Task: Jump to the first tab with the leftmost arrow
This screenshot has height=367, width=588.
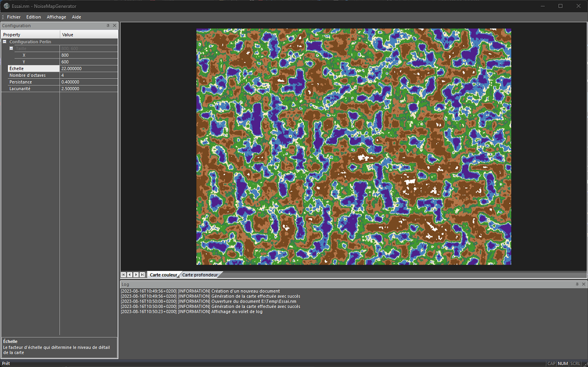Action: (123, 275)
